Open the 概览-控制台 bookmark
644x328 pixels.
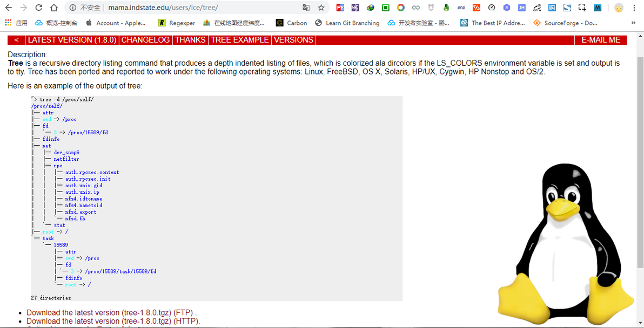57,23
